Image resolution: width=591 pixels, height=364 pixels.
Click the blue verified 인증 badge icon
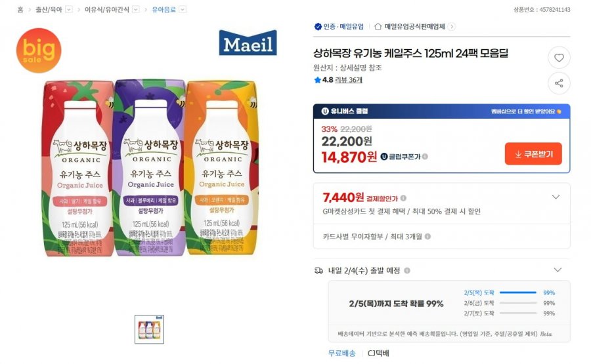318,27
